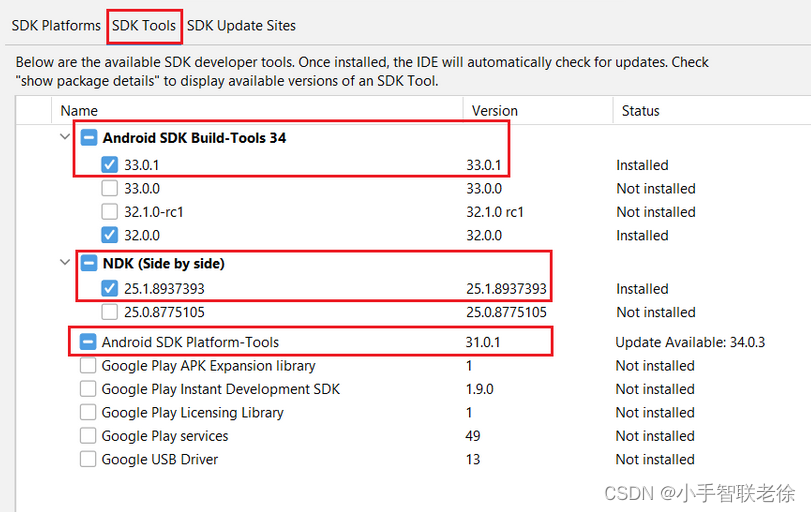811x512 pixels.
Task: Click the Status column header
Action: tap(712, 111)
